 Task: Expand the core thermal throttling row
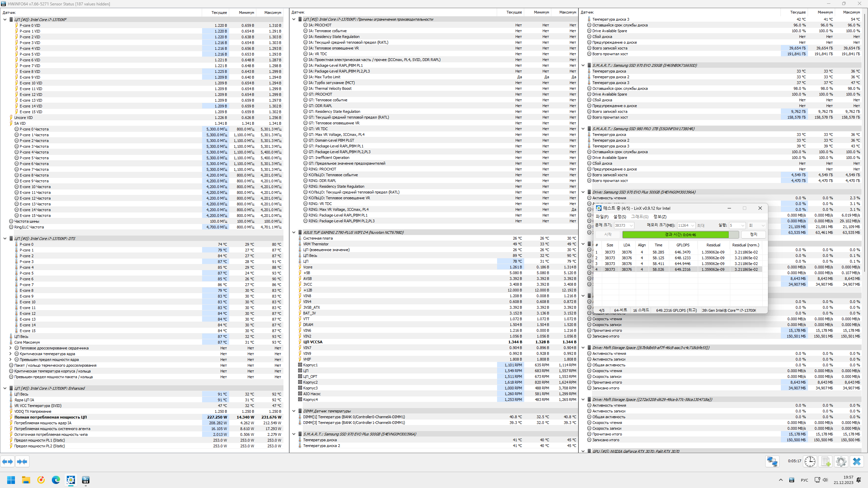tap(10, 348)
